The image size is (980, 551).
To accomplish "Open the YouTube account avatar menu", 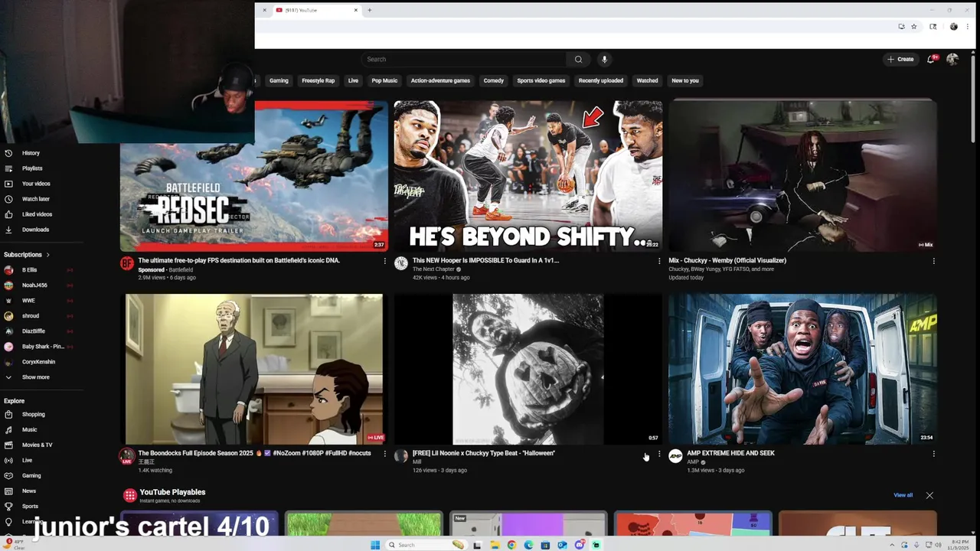I will tap(952, 59).
